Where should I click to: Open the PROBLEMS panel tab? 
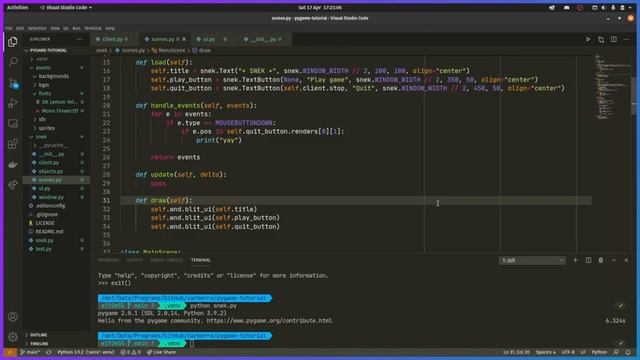click(x=108, y=260)
